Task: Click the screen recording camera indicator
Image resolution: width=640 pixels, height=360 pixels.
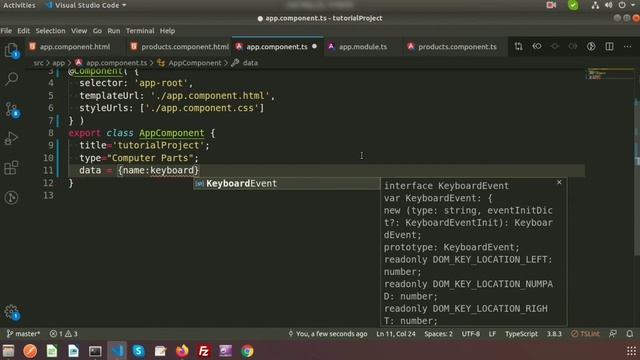Action: (x=551, y=5)
